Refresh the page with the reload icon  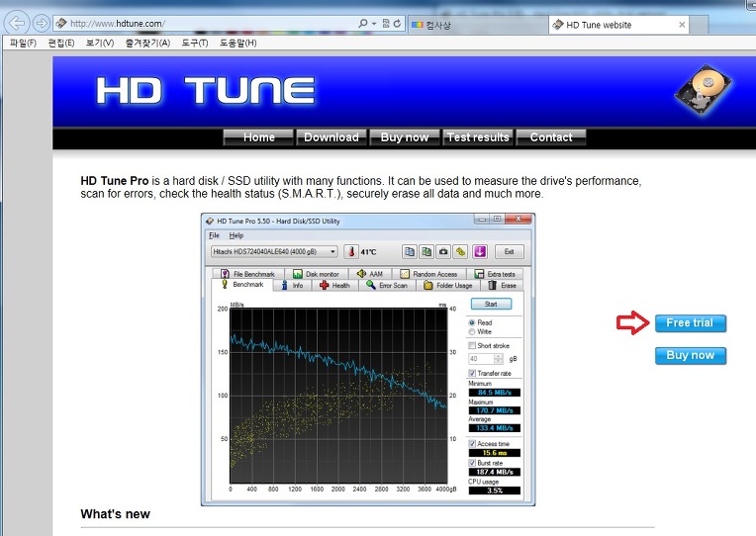(x=397, y=23)
